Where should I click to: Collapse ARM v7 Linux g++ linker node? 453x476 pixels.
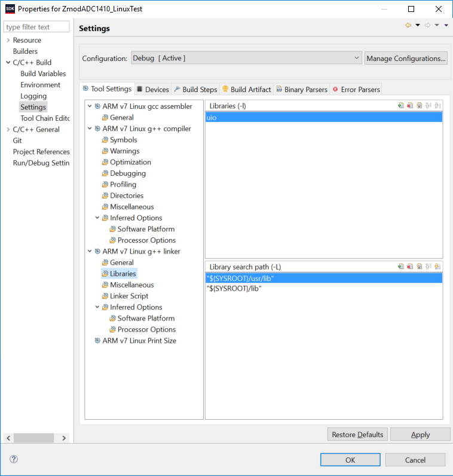coord(90,251)
